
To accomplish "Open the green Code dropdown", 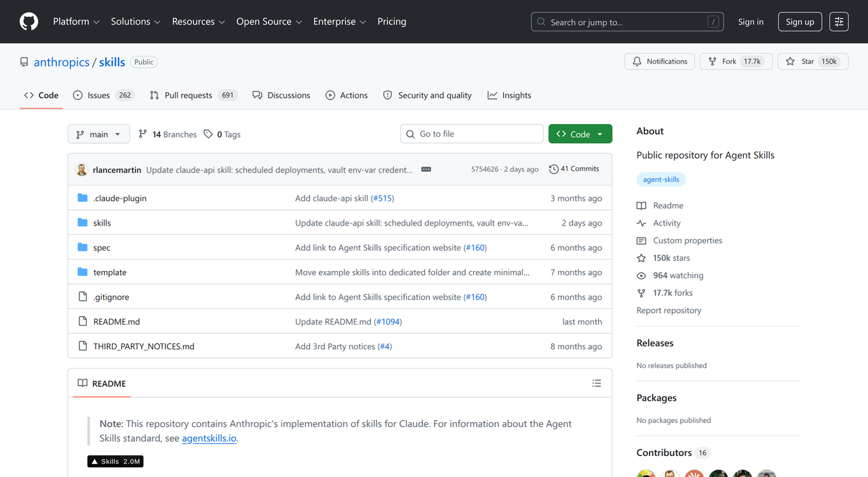I will [580, 134].
